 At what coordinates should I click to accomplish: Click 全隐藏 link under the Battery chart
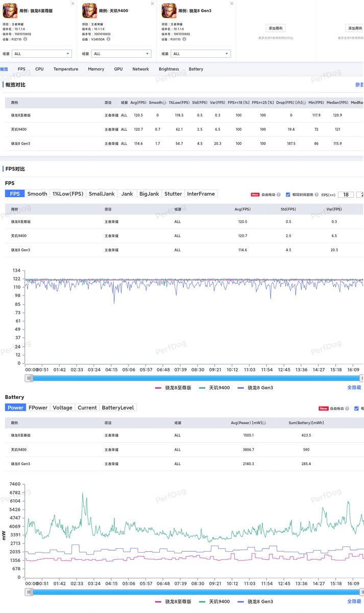point(354,601)
